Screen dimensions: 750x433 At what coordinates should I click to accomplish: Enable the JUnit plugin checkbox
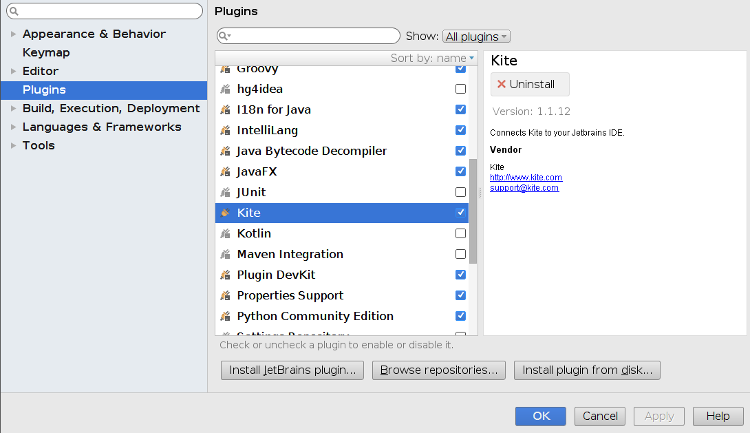tap(461, 192)
